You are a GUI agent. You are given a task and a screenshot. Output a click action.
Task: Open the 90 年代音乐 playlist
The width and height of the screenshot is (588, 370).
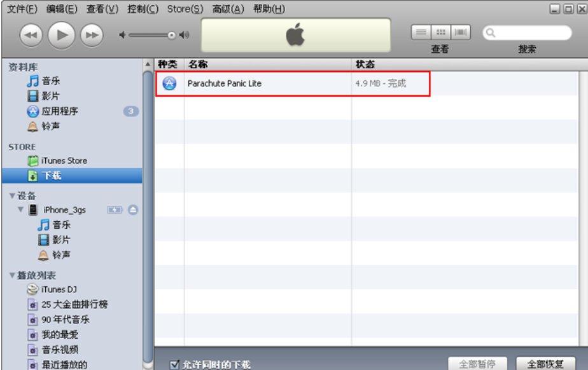click(x=66, y=319)
